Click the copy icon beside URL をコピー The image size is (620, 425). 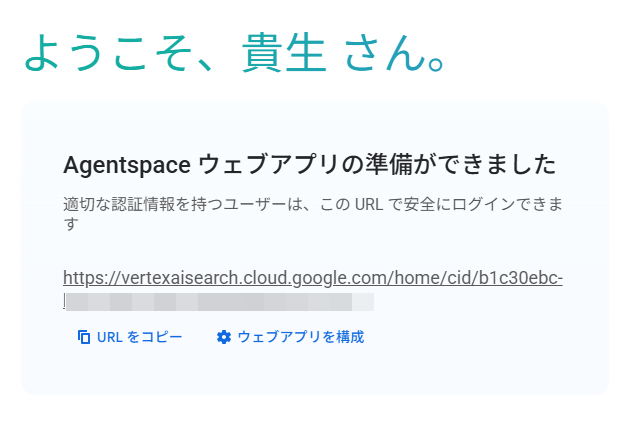tap(84, 338)
